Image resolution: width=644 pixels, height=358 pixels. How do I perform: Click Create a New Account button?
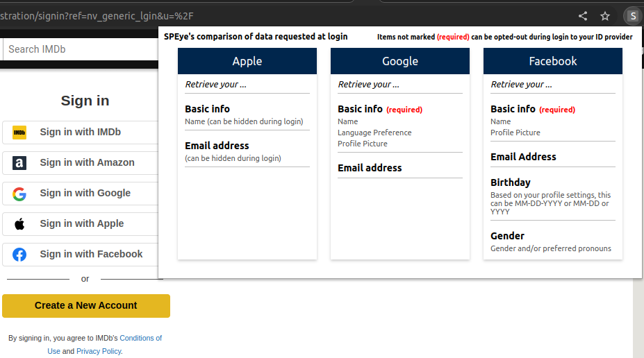(x=86, y=305)
